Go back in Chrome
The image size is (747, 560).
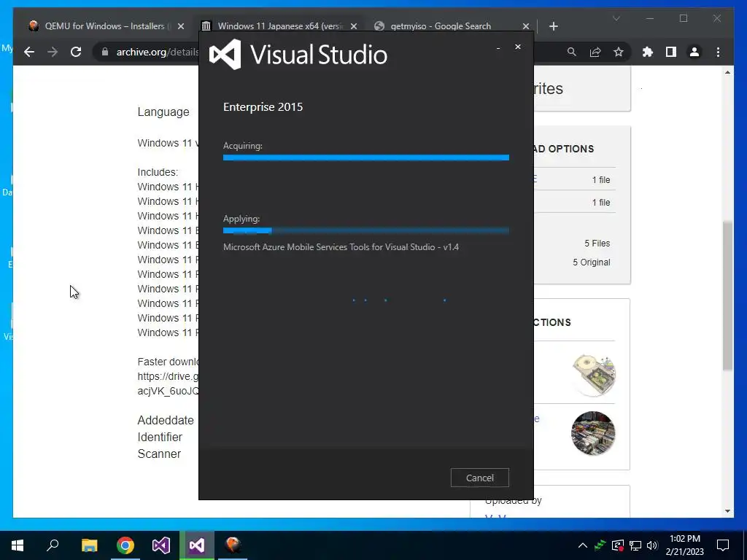point(29,52)
